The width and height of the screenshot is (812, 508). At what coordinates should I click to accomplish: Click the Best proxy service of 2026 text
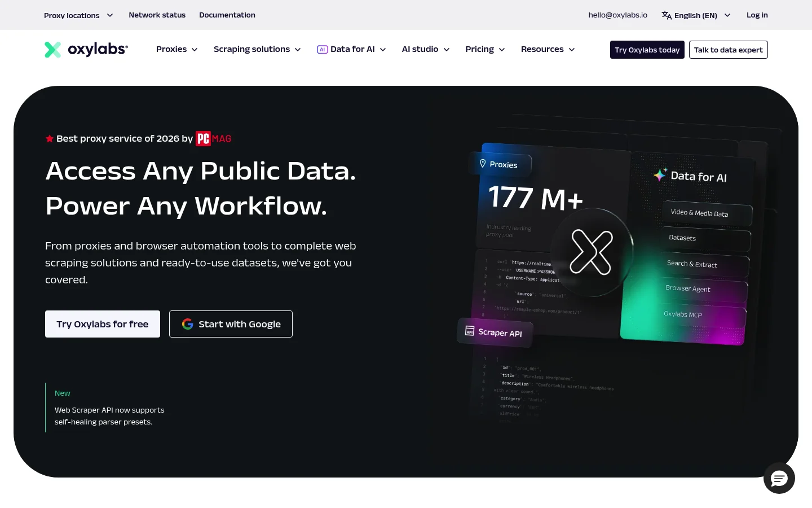125,139
